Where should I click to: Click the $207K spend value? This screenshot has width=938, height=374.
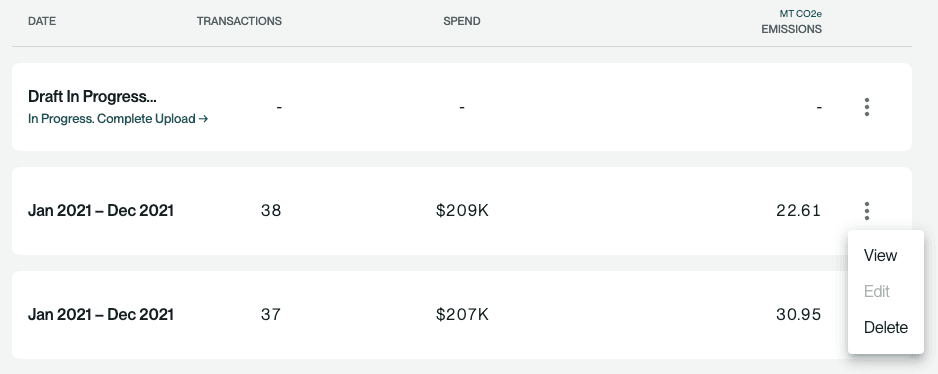(x=462, y=315)
